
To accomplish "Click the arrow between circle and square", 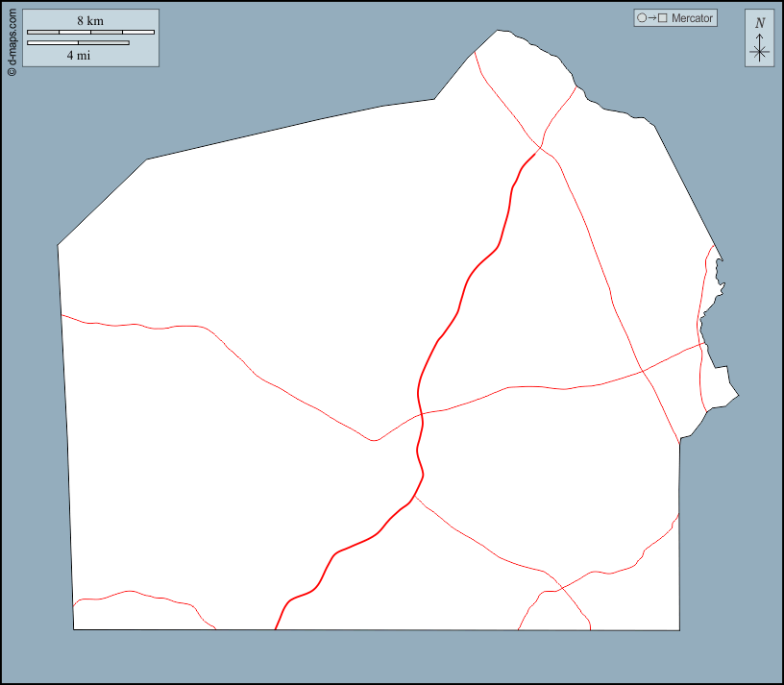I will click(x=651, y=18).
